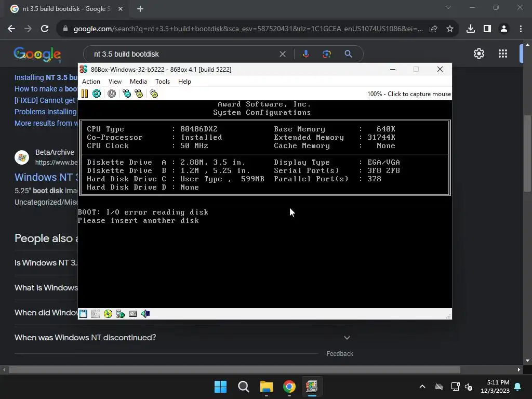
Task: Switch to 86Box from taskbar
Action: 312,387
